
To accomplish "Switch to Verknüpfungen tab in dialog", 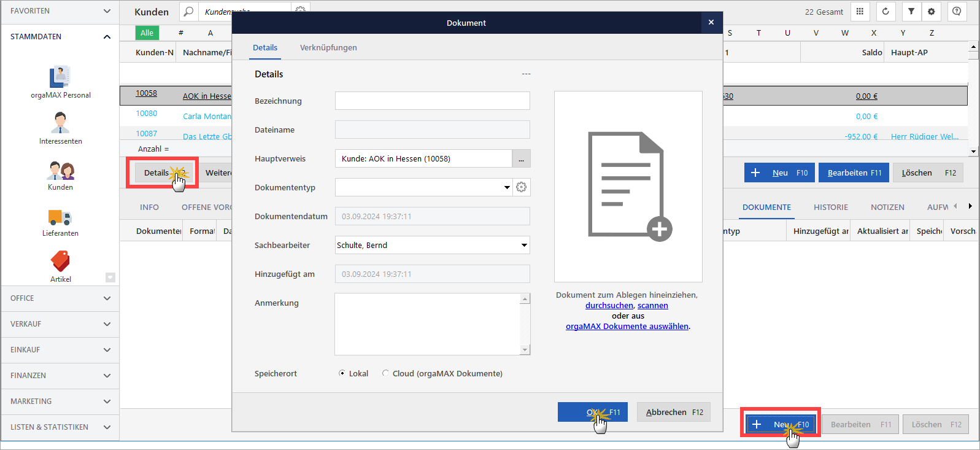I will 328,48.
